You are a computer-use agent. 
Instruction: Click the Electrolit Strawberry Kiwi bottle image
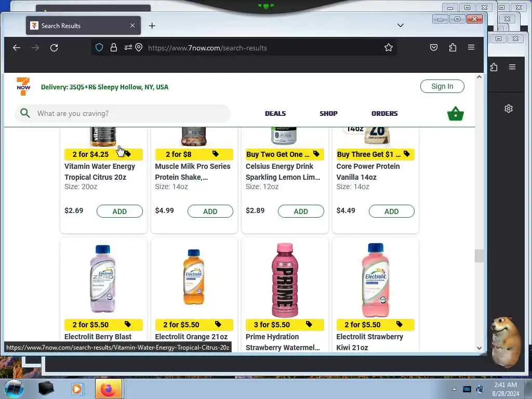(376, 280)
